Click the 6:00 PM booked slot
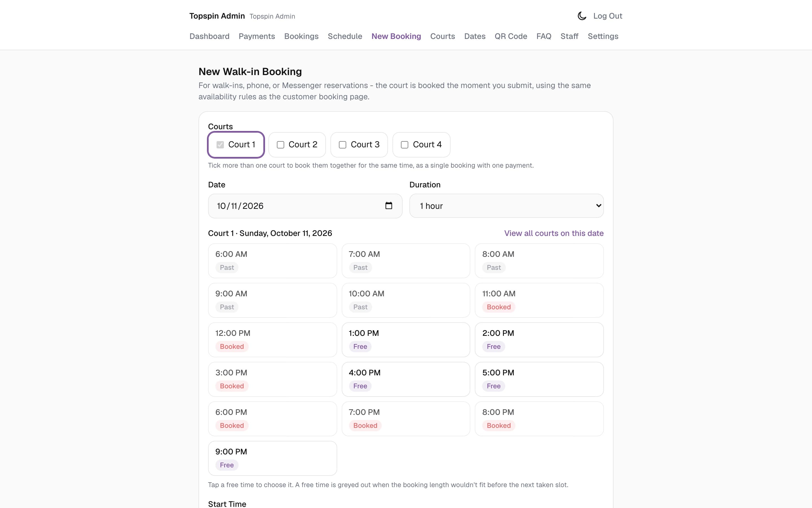The width and height of the screenshot is (812, 508). tap(272, 419)
